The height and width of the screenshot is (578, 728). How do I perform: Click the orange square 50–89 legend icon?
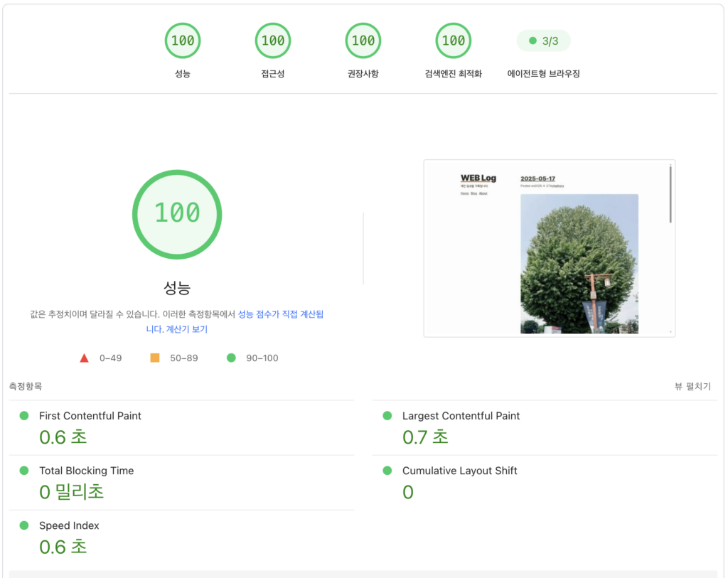pyautogui.click(x=155, y=358)
